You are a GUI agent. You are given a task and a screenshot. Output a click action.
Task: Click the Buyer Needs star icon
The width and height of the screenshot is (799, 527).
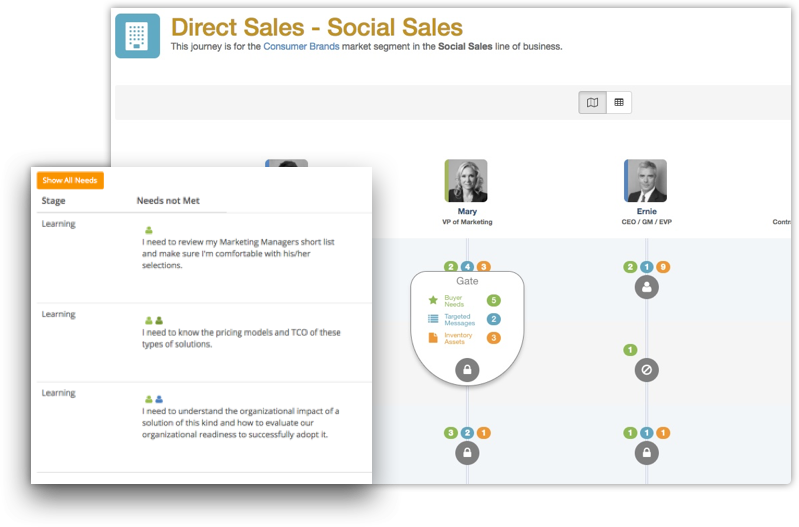coord(433,300)
